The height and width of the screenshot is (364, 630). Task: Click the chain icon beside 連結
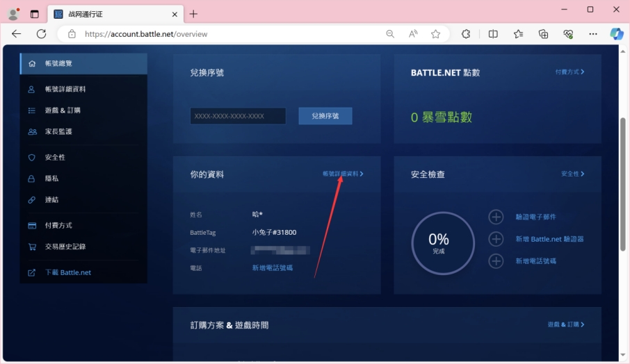pos(32,200)
